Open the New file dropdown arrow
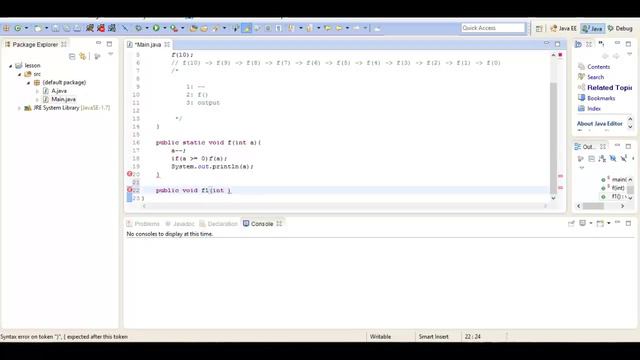 [x=46, y=28]
